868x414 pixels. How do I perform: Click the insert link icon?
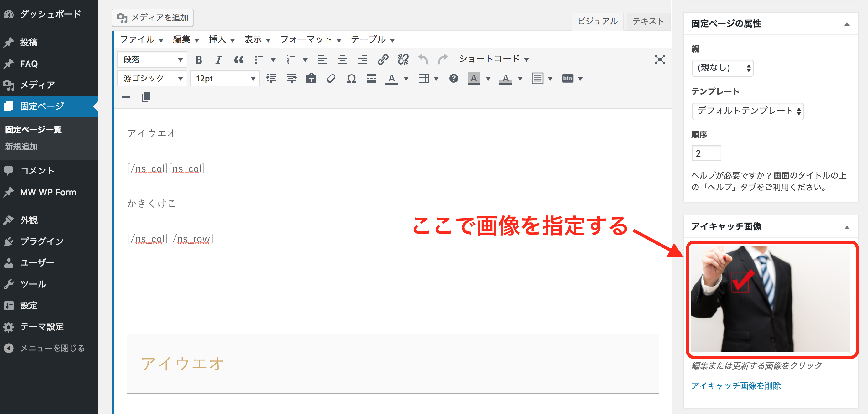(x=383, y=60)
